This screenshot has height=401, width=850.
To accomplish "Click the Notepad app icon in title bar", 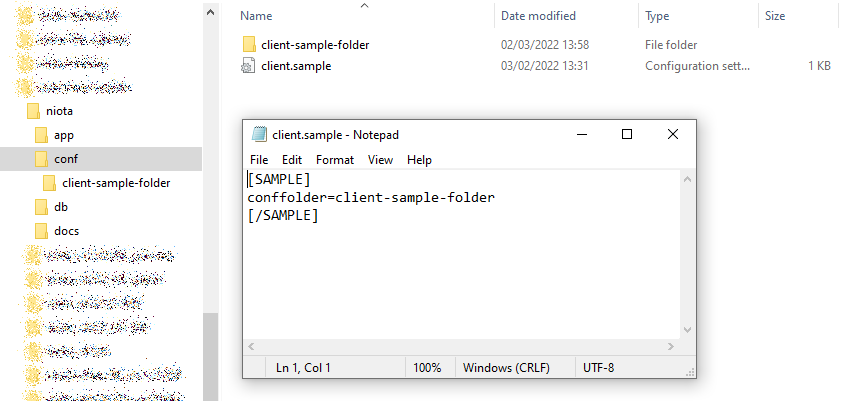I will (259, 134).
